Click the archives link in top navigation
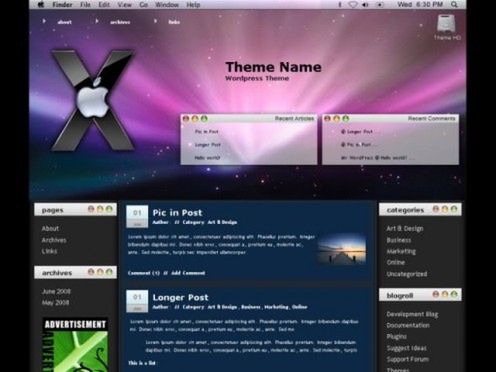This screenshot has height=372, width=496. pos(120,22)
